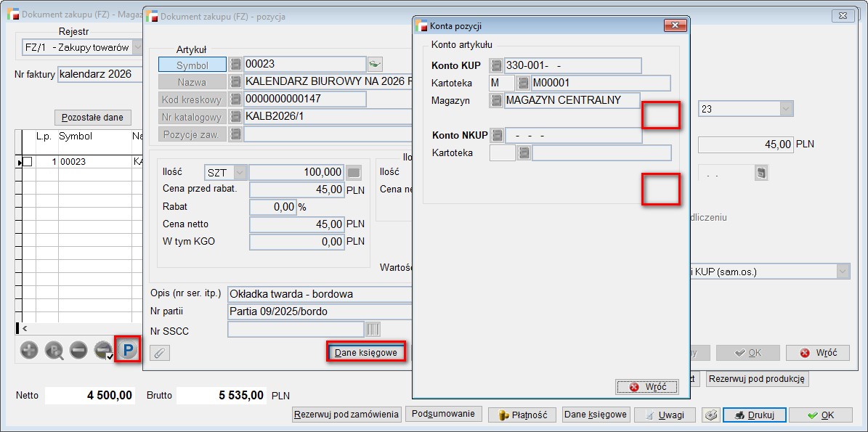This screenshot has height=432, width=868.
Task: Open the barcode icon next to Nr SSCC
Action: (x=373, y=330)
